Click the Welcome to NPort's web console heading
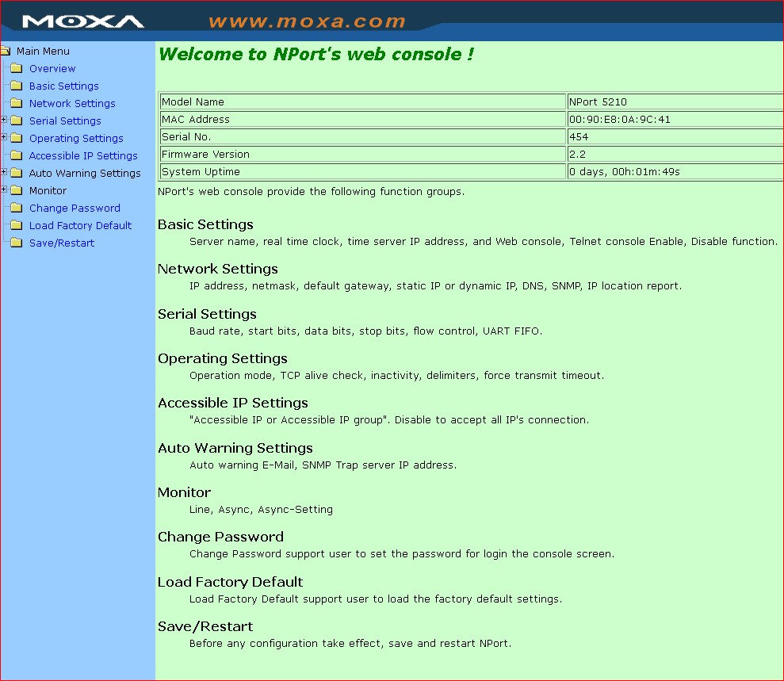 coord(316,54)
